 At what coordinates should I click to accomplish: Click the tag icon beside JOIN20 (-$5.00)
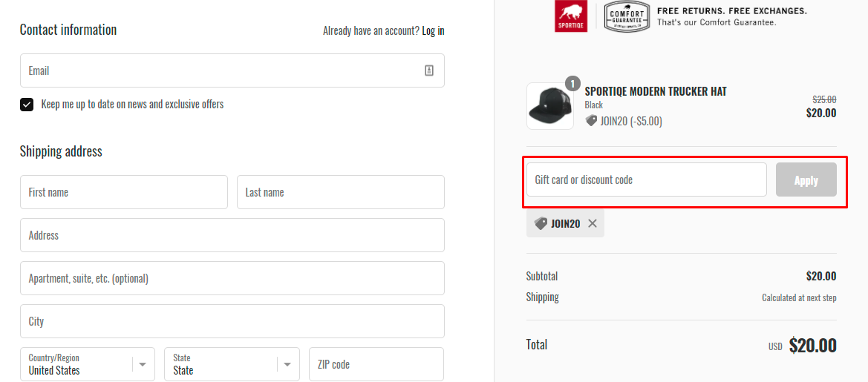point(590,120)
